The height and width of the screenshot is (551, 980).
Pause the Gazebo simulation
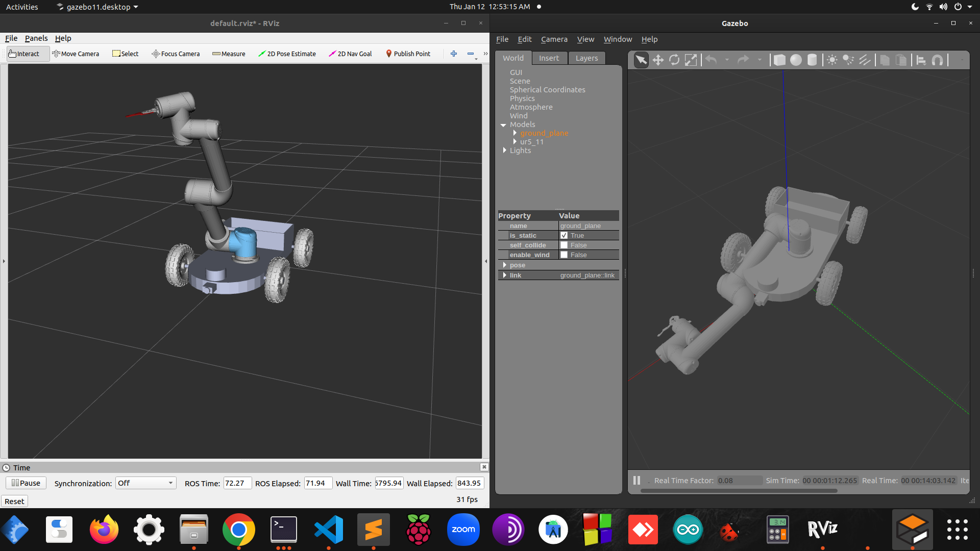(636, 481)
